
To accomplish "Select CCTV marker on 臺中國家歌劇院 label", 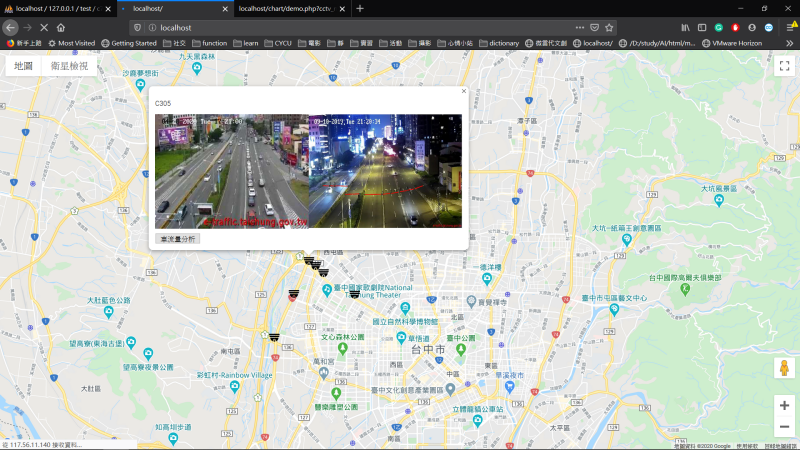I will point(355,294).
